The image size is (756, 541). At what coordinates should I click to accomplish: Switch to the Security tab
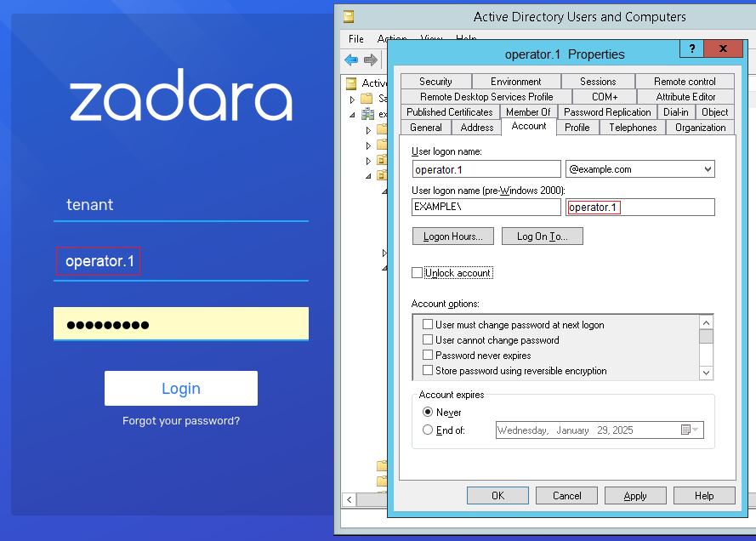pos(435,82)
